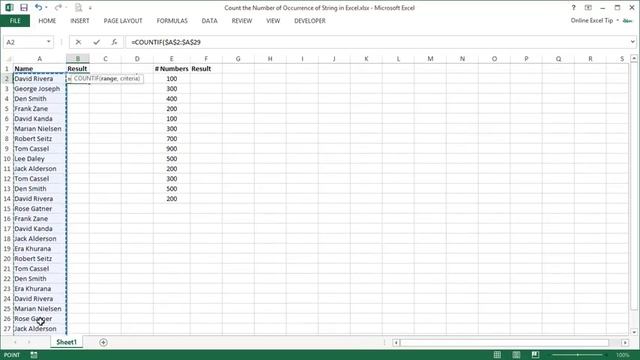This screenshot has height=360, width=640.
Task: Click the horizontal scrollbar track
Action: click(x=504, y=342)
